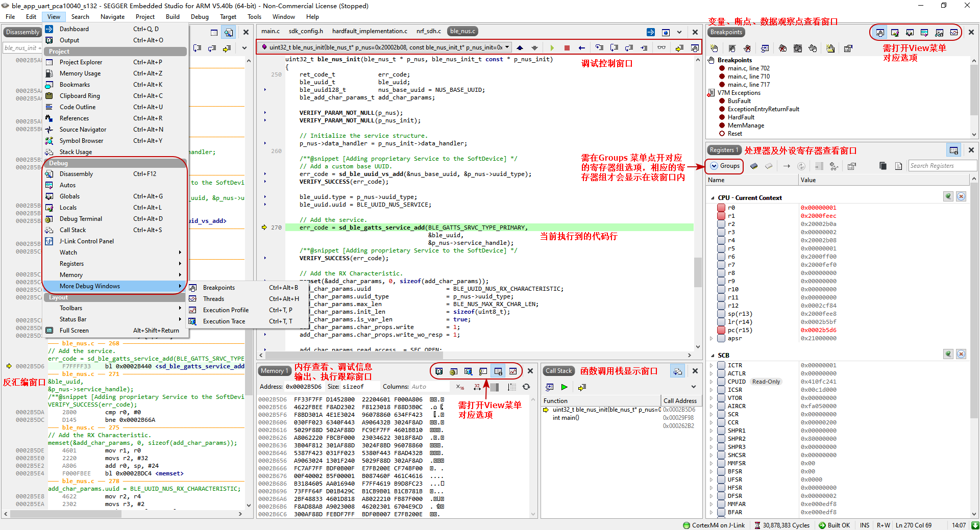The image size is (980, 530).
Task: Refresh the memory view with circular arrows icon
Action: (526, 387)
